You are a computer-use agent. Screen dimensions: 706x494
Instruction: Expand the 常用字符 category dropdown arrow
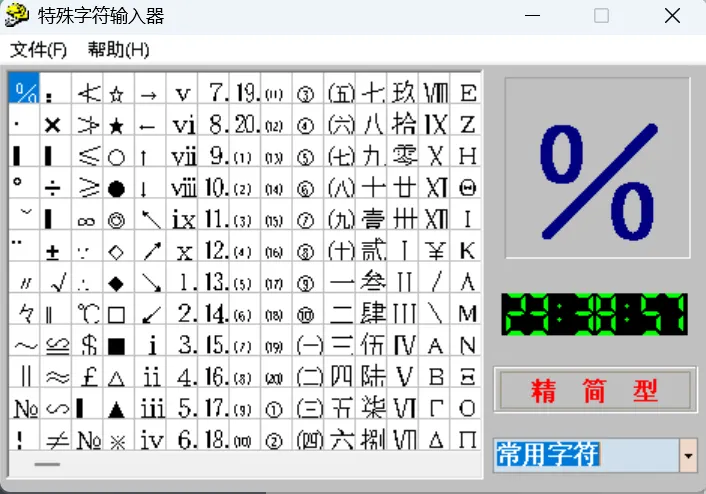point(688,455)
